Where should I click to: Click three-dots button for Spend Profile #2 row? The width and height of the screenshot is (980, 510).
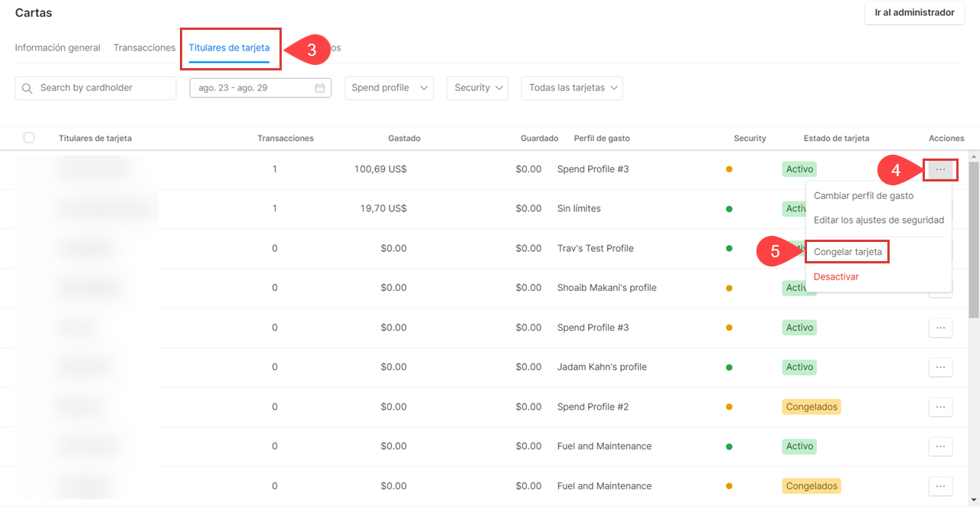tap(940, 407)
